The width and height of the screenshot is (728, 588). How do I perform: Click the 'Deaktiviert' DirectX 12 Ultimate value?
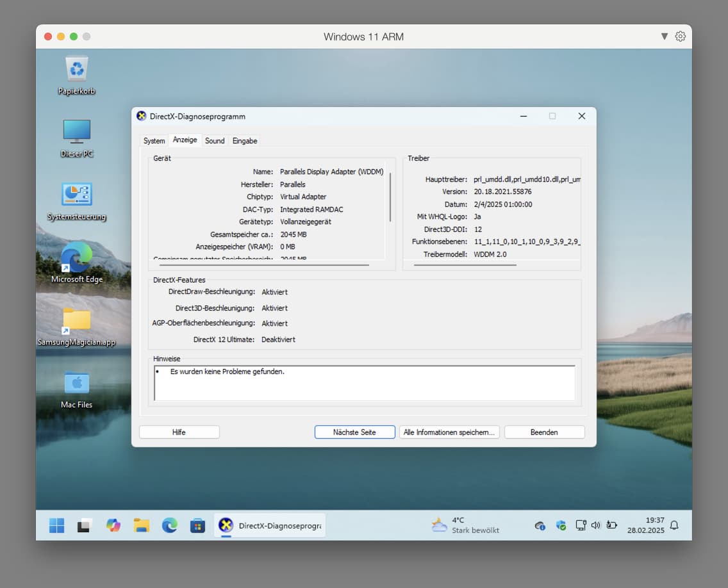click(x=278, y=339)
